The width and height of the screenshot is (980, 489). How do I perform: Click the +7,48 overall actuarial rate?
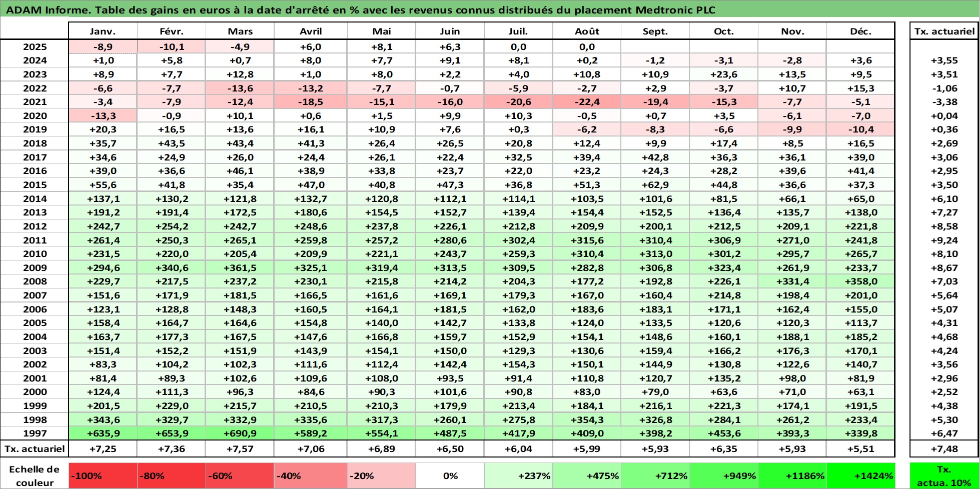coord(944,448)
